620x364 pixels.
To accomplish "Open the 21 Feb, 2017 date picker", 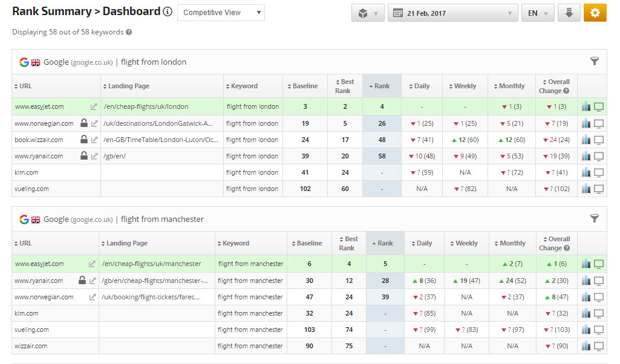I will click(x=452, y=13).
